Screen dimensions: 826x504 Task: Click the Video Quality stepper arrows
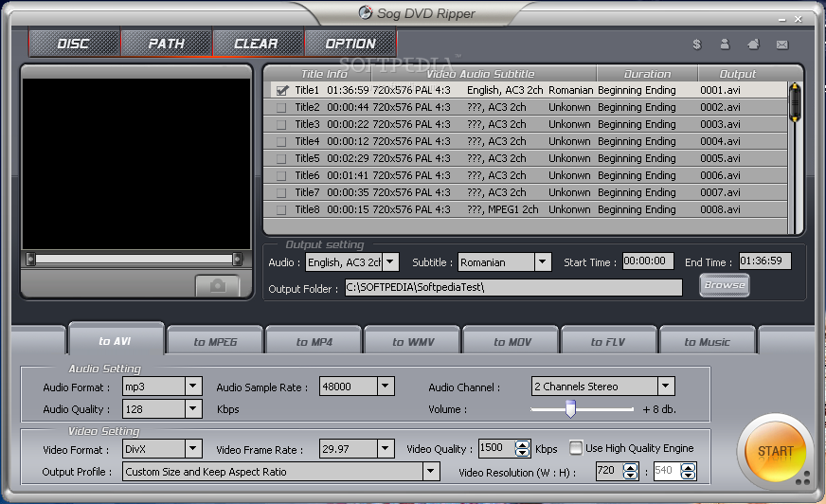click(x=522, y=448)
